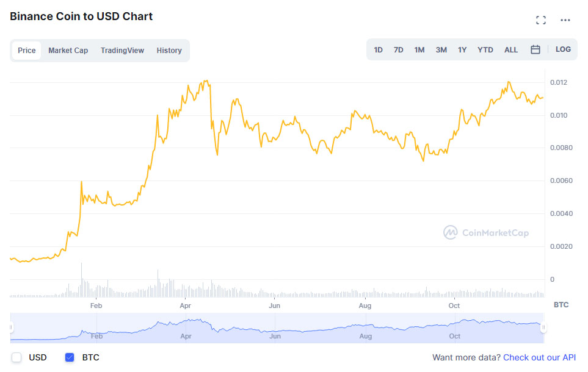The width and height of the screenshot is (588, 372).
Task: Click the 0.0020 price axis label
Action: [x=561, y=246]
